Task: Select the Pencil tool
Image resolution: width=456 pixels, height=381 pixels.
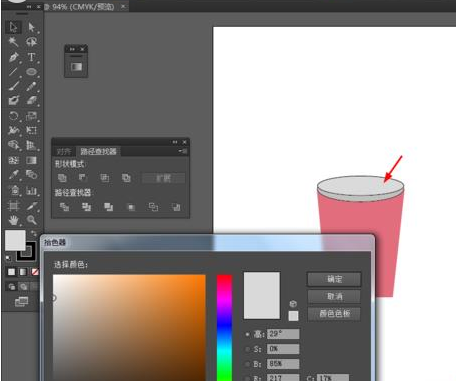Action: click(31, 86)
